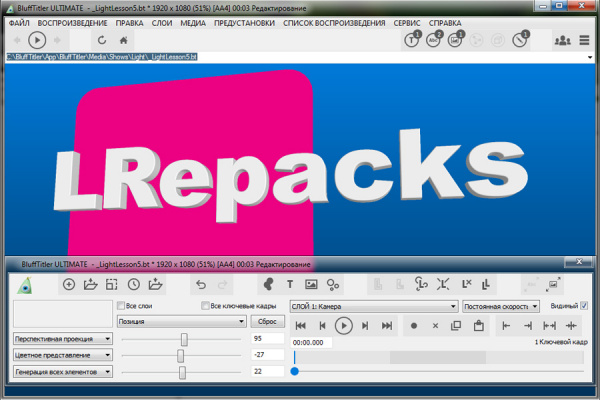Screen dimensions: 600x400
Task: Open the 'Постоянная скорость' dropdown
Action: pyautogui.click(x=501, y=306)
